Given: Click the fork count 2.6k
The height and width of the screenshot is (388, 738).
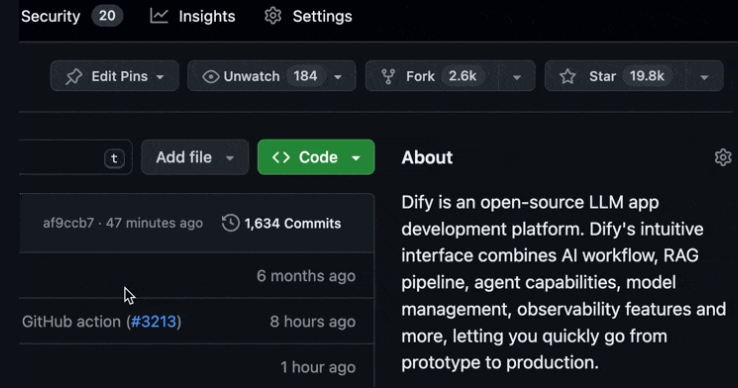Looking at the screenshot, I should (463, 76).
